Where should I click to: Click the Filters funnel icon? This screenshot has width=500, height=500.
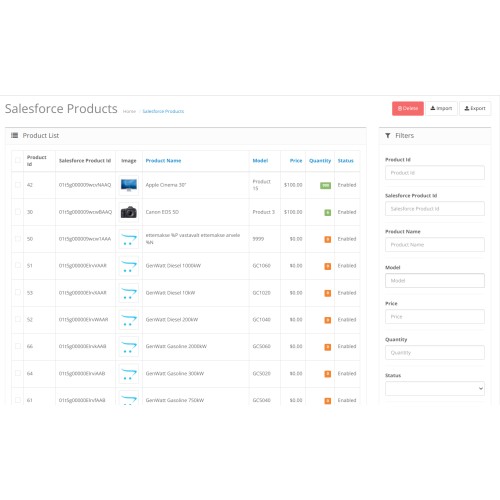[x=388, y=135]
